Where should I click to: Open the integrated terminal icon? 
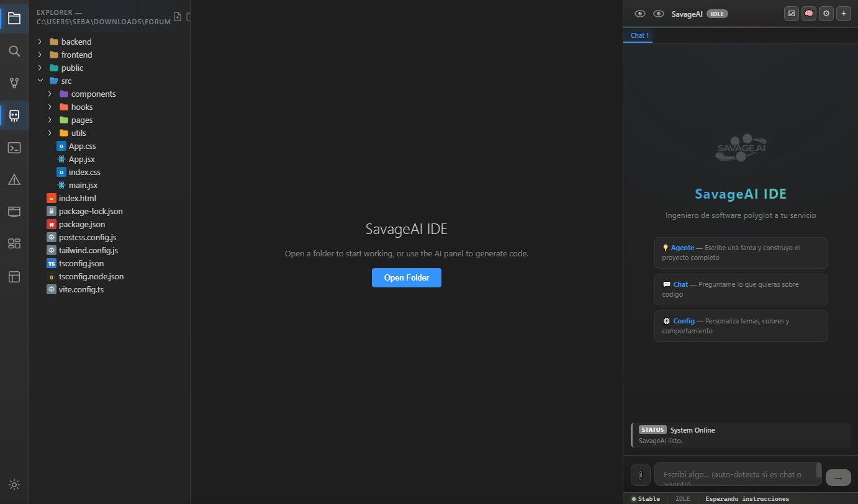14,148
